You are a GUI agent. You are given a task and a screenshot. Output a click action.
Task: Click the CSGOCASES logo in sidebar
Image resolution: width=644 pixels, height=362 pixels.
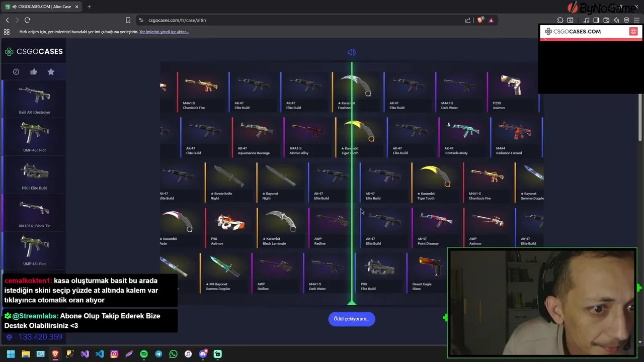[34, 51]
